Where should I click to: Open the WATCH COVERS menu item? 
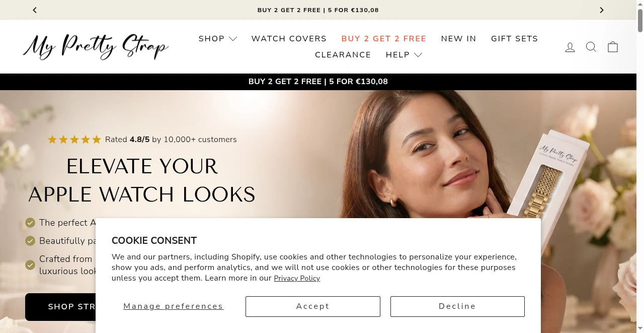pos(289,39)
